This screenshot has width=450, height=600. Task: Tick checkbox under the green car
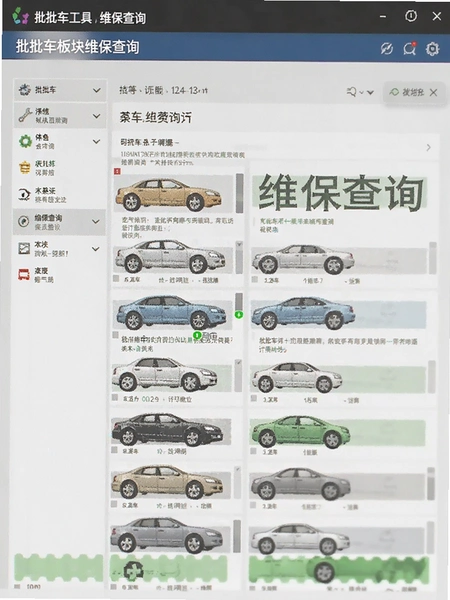pyautogui.click(x=253, y=451)
